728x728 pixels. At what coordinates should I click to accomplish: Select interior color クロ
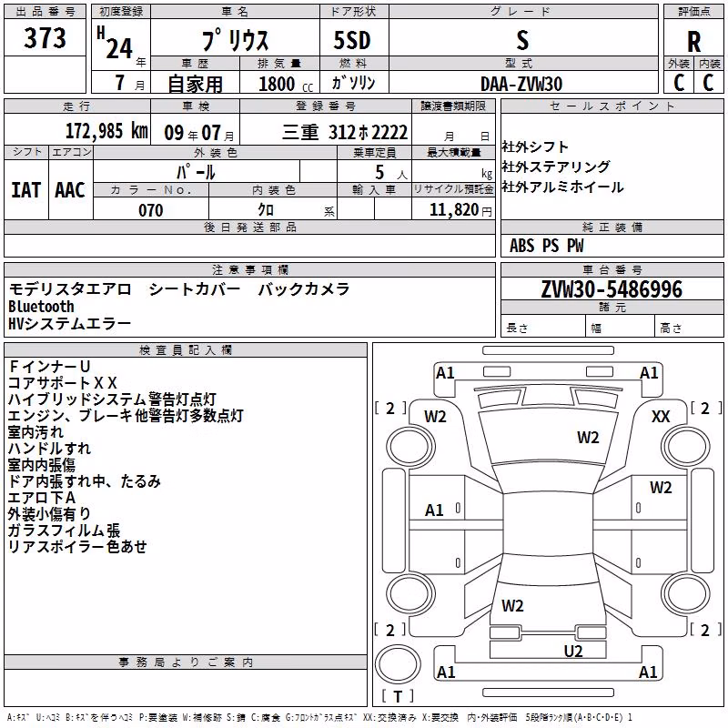click(x=266, y=210)
